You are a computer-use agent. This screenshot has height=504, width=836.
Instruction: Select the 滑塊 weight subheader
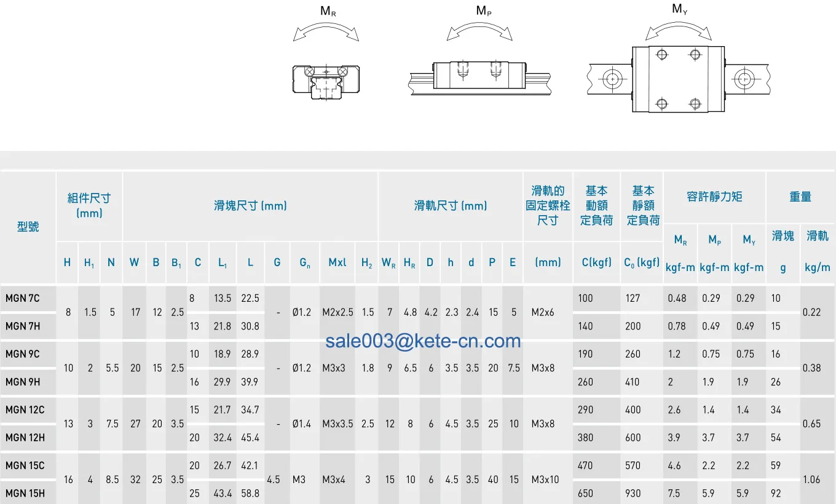click(x=783, y=236)
